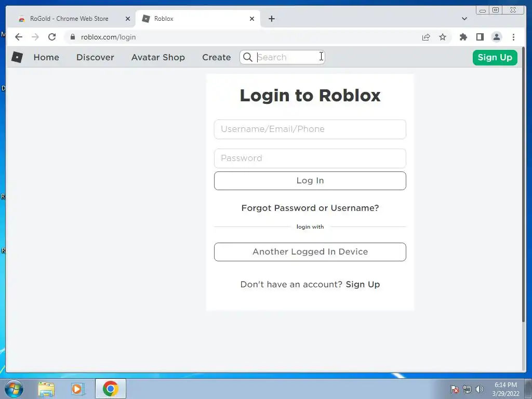532x399 pixels.
Task: Reload the roblox.com/login page
Action: tap(52, 37)
